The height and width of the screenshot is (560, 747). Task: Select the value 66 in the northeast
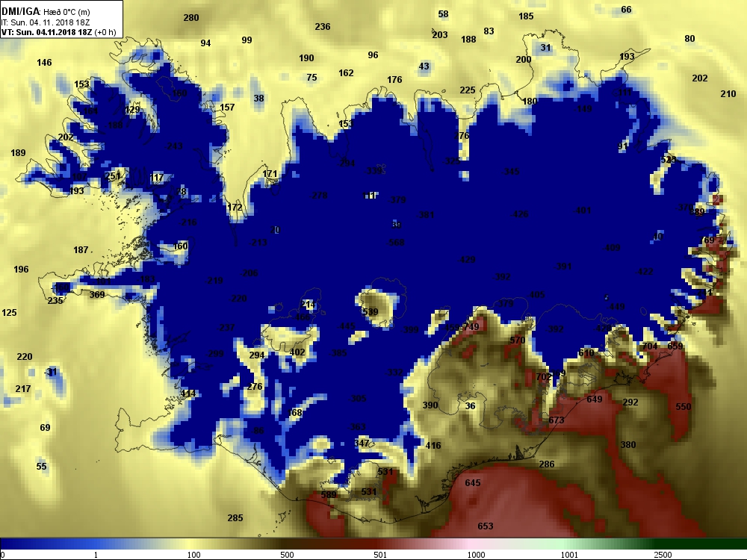(x=626, y=10)
